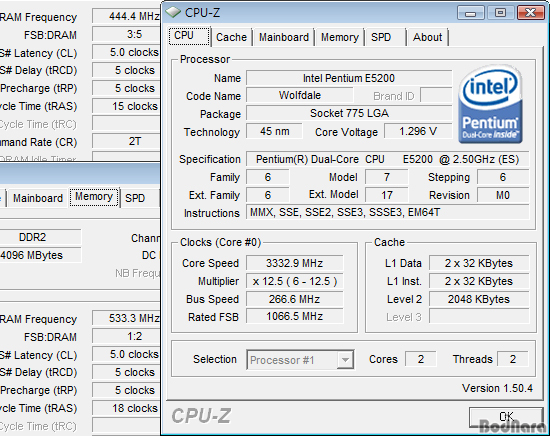Click DRAM Frequency 533.3 MHz value
The height and width of the screenshot is (436, 550).
(126, 318)
